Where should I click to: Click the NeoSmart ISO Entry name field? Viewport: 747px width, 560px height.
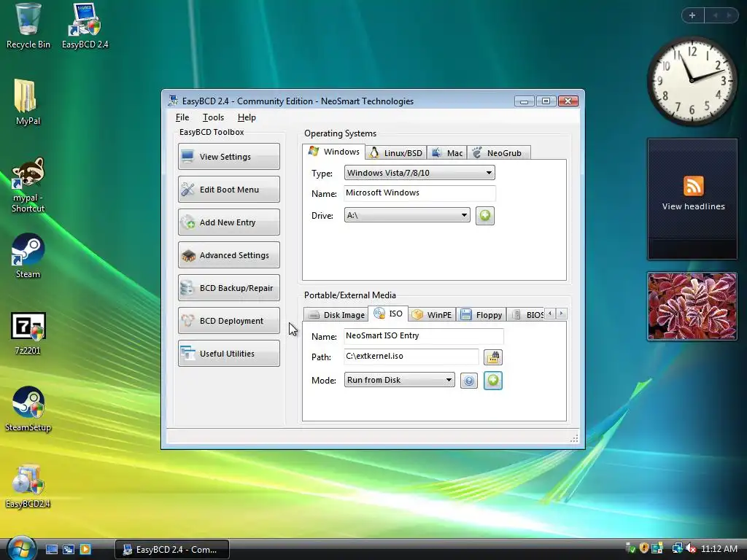click(x=424, y=335)
